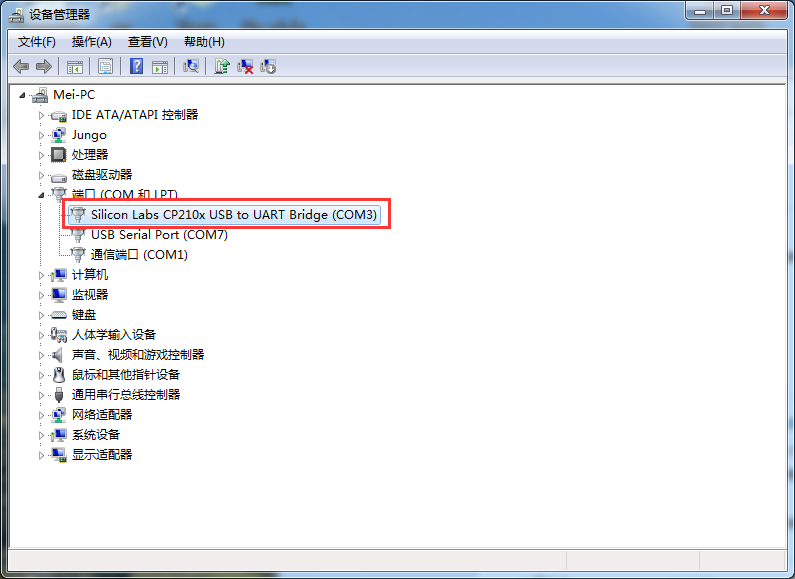This screenshot has width=795, height=579.
Task: Select the Jungo category item
Action: [x=89, y=135]
